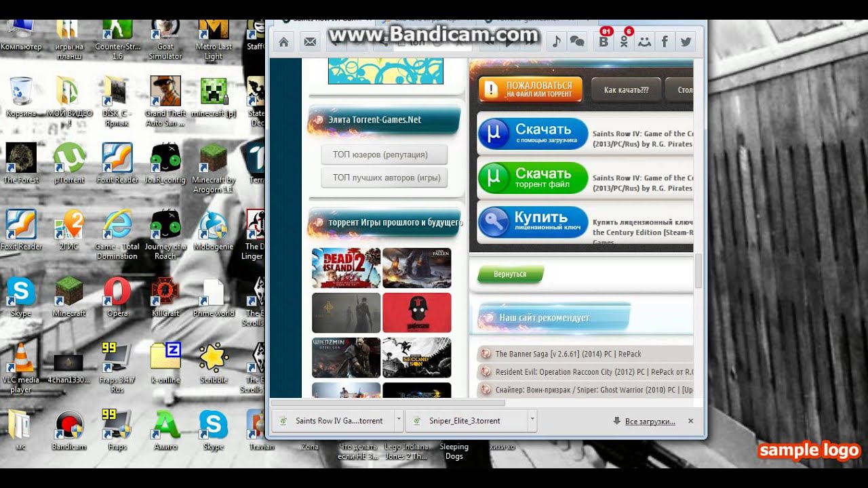
Task: Click ТОП юзеров (репутация) button
Action: (x=384, y=155)
